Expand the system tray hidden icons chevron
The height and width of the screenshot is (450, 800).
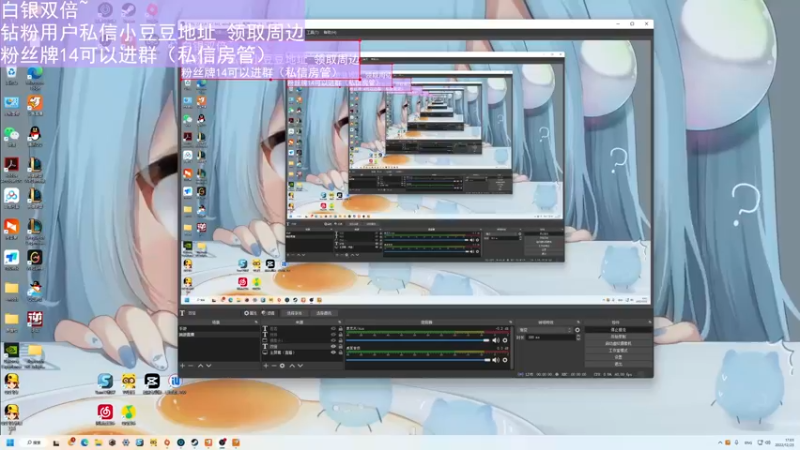click(x=720, y=442)
